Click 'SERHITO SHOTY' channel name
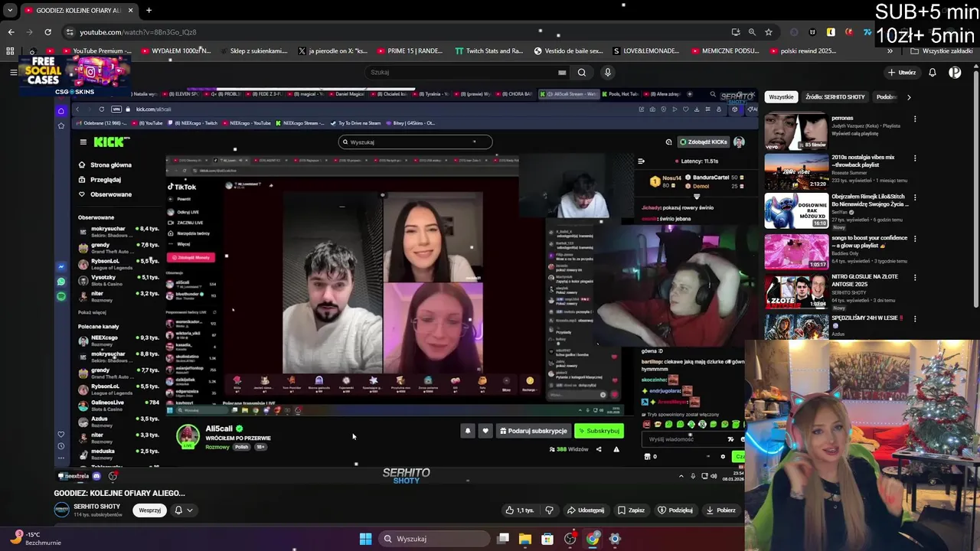The height and width of the screenshot is (551, 980). [x=96, y=507]
